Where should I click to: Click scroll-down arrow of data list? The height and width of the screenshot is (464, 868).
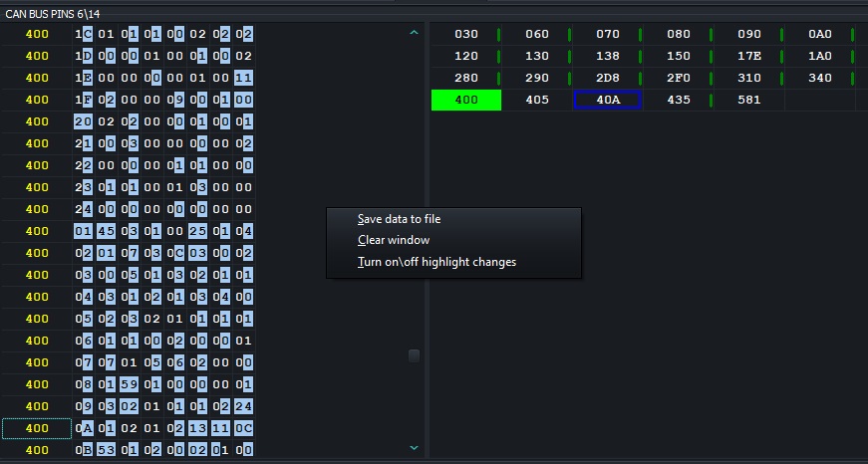click(415, 449)
